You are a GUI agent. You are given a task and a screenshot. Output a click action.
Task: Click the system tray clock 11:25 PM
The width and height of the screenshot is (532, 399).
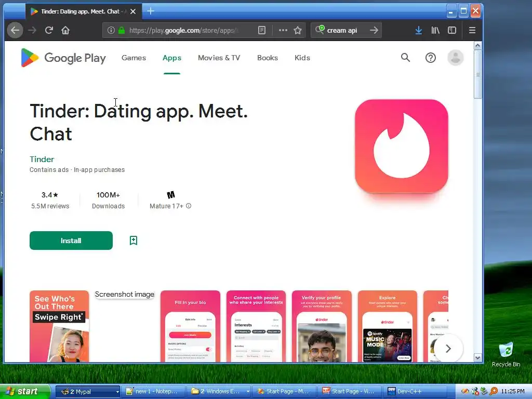click(x=513, y=391)
